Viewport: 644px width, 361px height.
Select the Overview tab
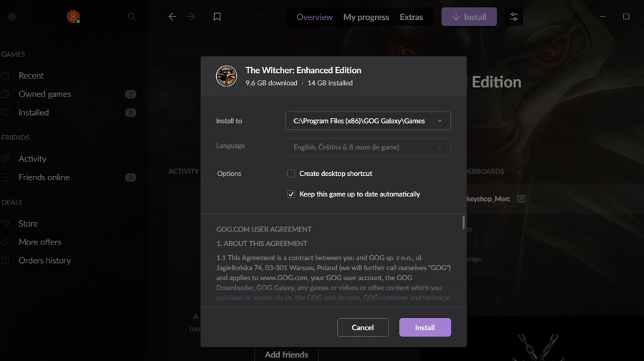coord(315,17)
